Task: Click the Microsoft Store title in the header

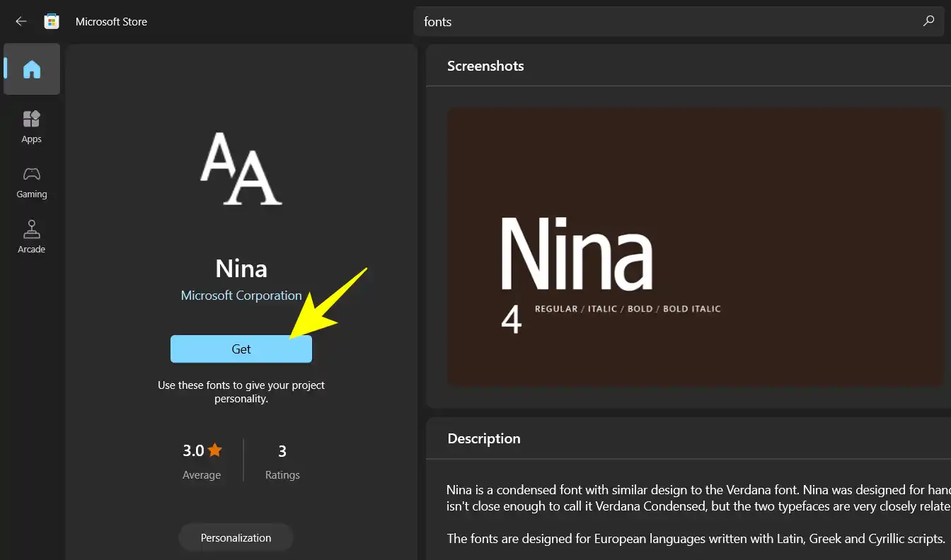Action: coord(111,21)
